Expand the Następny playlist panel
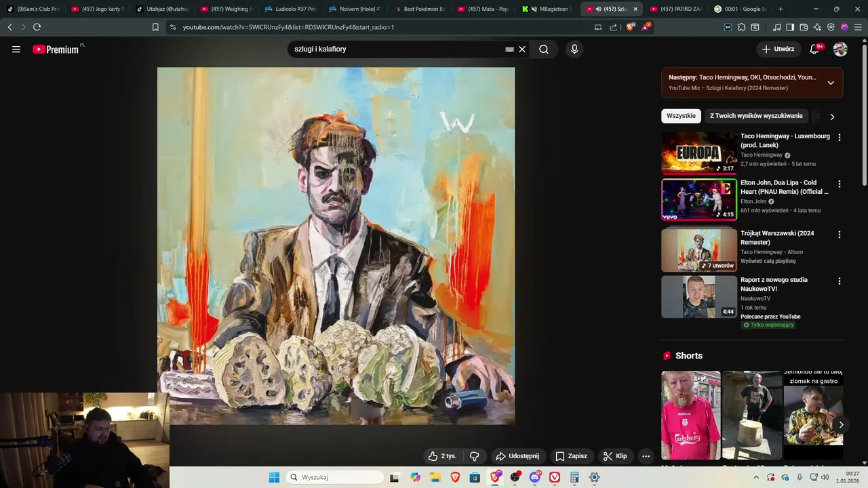Viewport: 868px width, 488px height. 831,83
